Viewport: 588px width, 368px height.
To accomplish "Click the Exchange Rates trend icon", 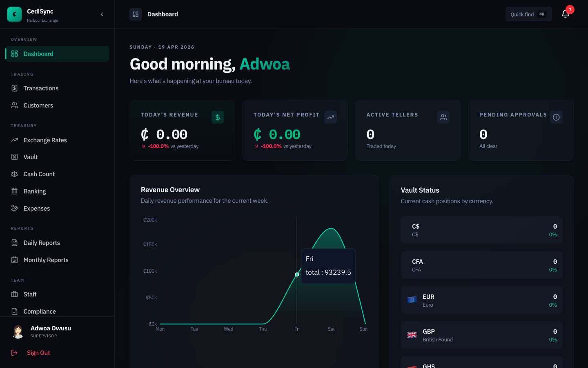I will [15, 140].
